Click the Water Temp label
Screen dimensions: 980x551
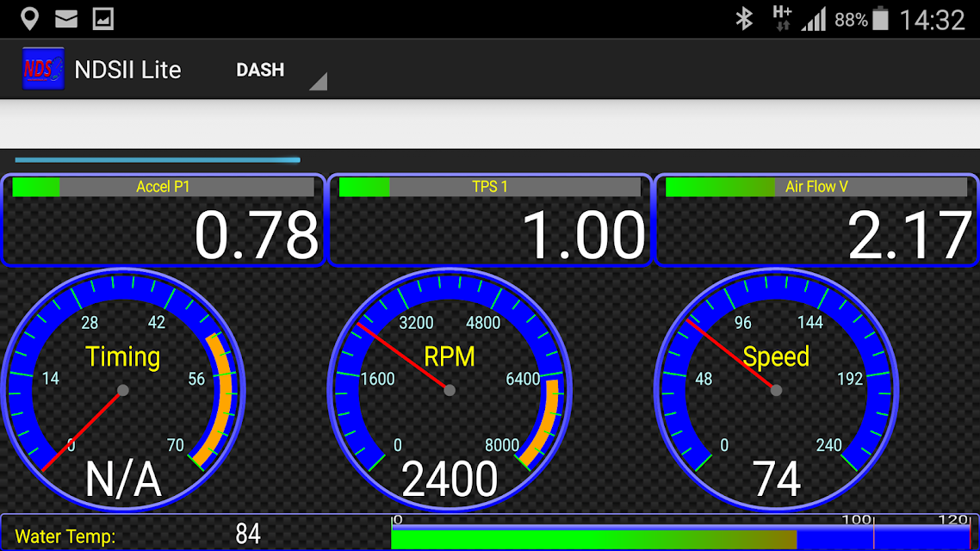[x=65, y=536]
